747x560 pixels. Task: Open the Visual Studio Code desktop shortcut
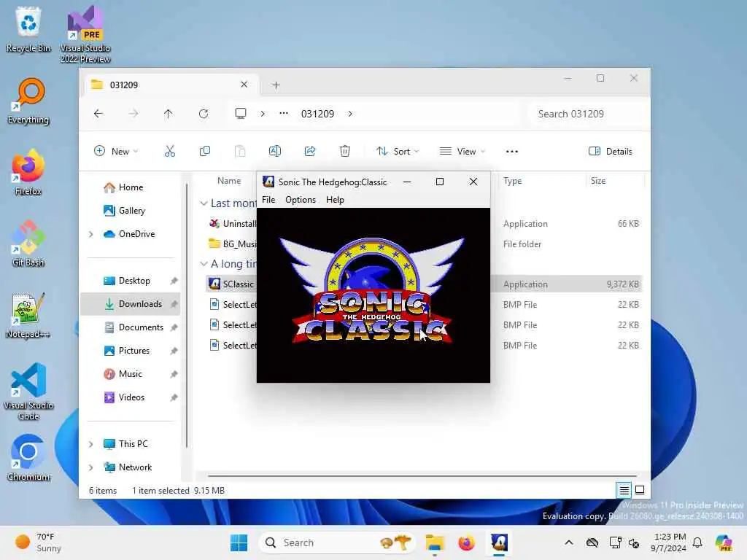pos(28,392)
